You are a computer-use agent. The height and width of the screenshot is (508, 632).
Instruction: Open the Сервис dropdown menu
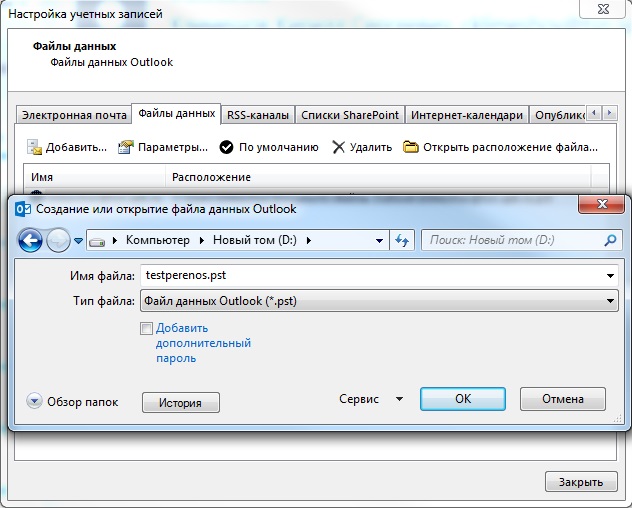371,399
